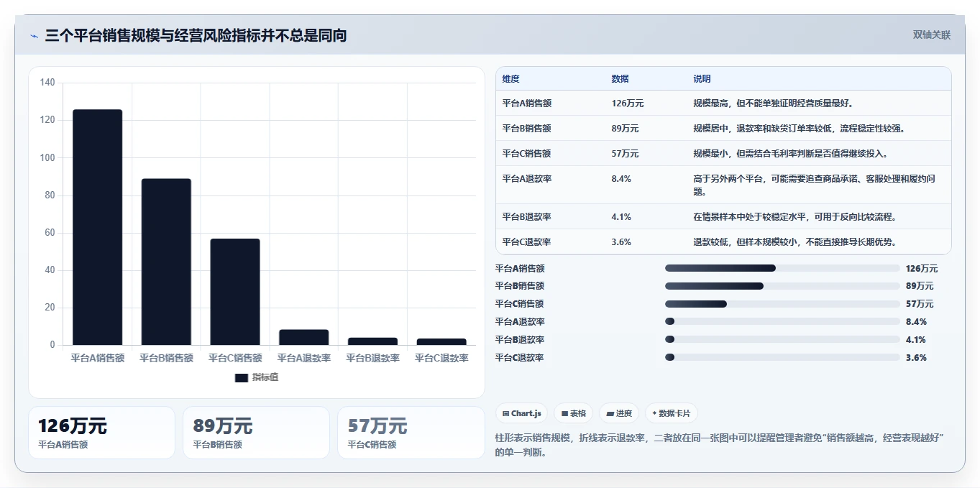Click the 平台A退款率 bar in the chart
Image resolution: width=980 pixels, height=488 pixels.
[x=303, y=337]
